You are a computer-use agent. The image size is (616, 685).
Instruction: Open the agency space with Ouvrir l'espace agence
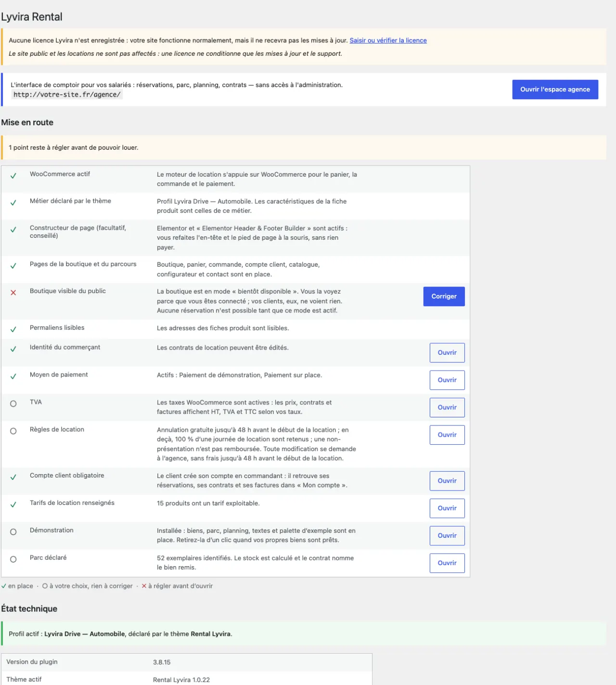(x=555, y=90)
